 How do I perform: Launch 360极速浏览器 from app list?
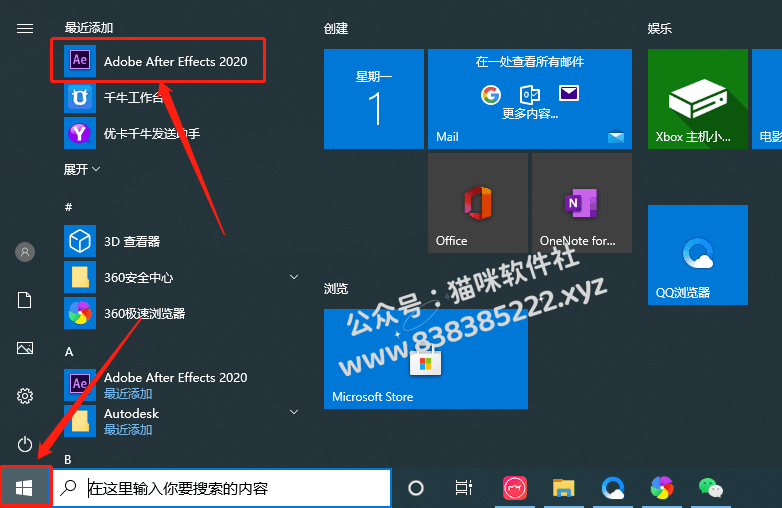coord(183,313)
